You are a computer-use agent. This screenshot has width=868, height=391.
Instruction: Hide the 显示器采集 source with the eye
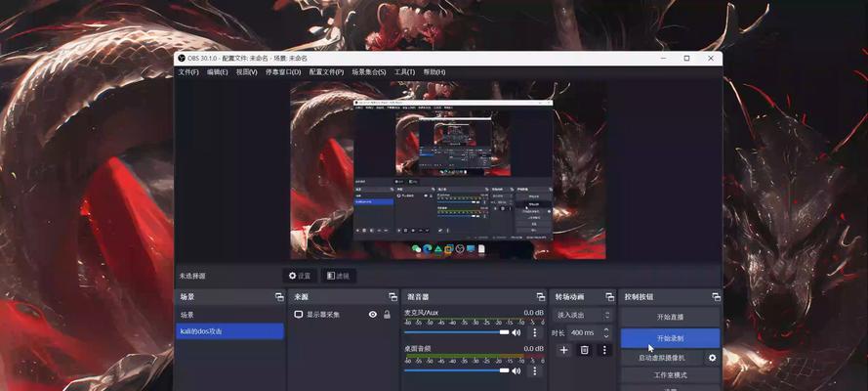pyautogui.click(x=373, y=315)
